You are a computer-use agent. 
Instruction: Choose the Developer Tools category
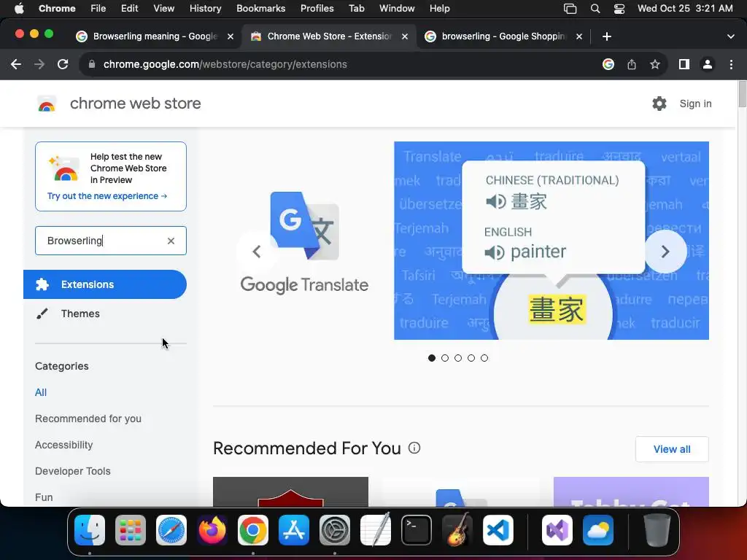click(x=72, y=471)
